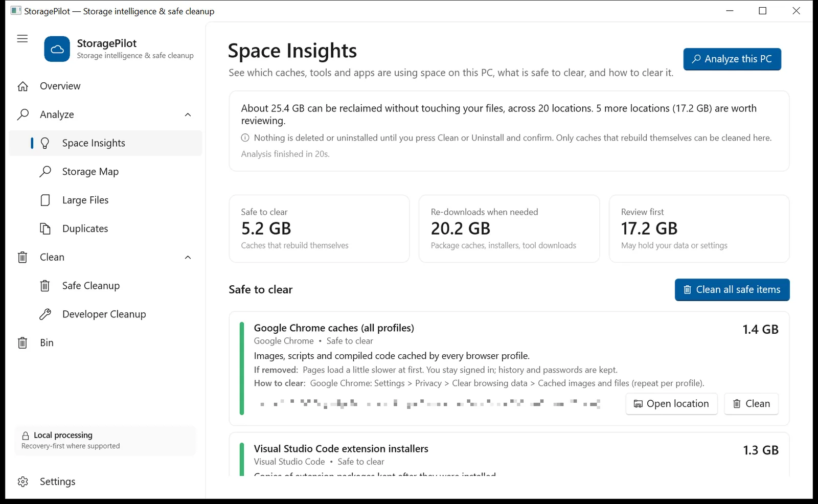Click the app icon in the title bar
818x504 pixels.
click(16, 11)
